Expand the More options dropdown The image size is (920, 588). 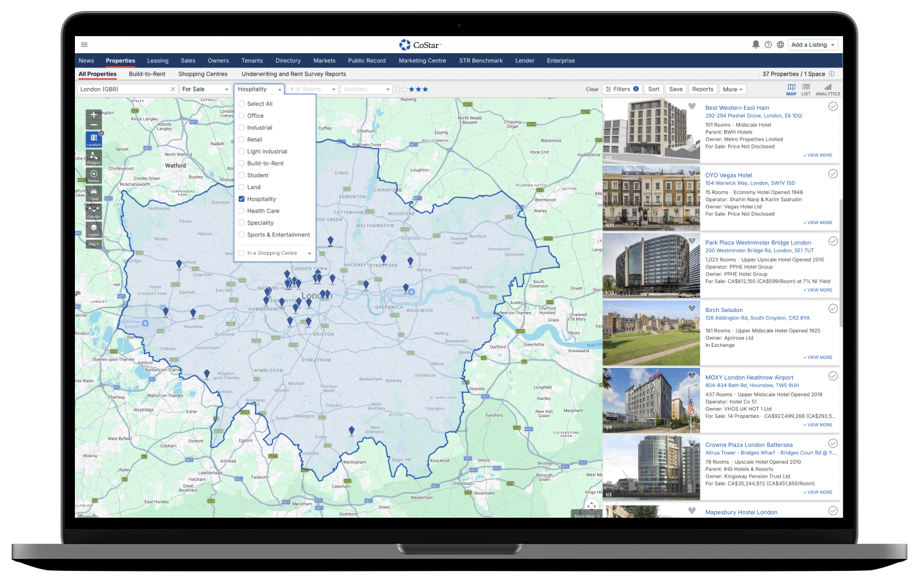tap(733, 89)
